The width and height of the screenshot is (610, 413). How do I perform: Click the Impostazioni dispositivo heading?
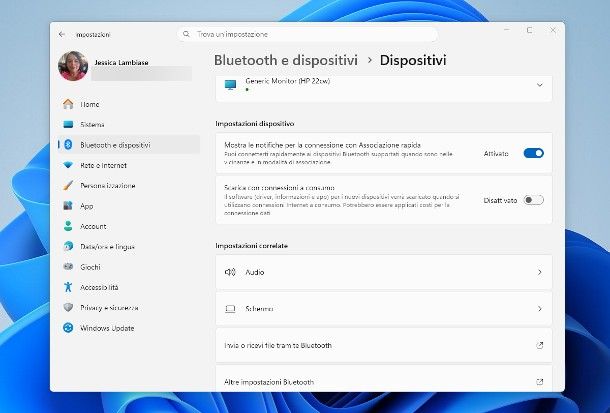255,124
